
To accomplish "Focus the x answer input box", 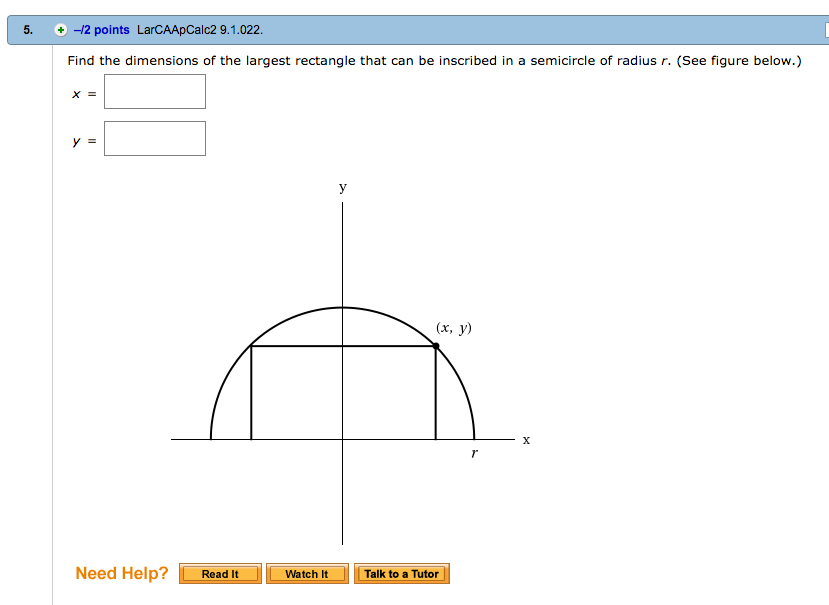I will click(155, 92).
